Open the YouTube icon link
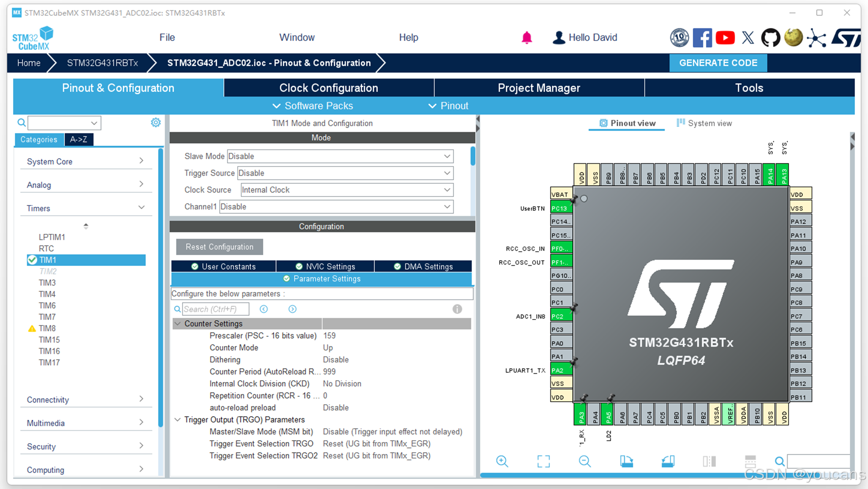Screen dimensions: 868x489 click(x=725, y=38)
